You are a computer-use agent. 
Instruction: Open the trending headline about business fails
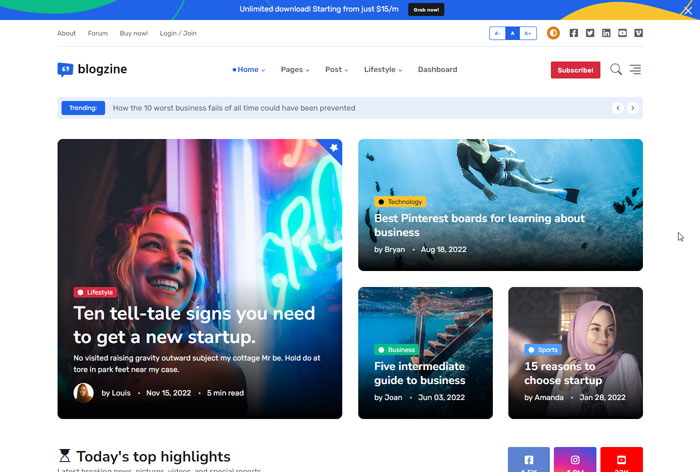tap(234, 108)
